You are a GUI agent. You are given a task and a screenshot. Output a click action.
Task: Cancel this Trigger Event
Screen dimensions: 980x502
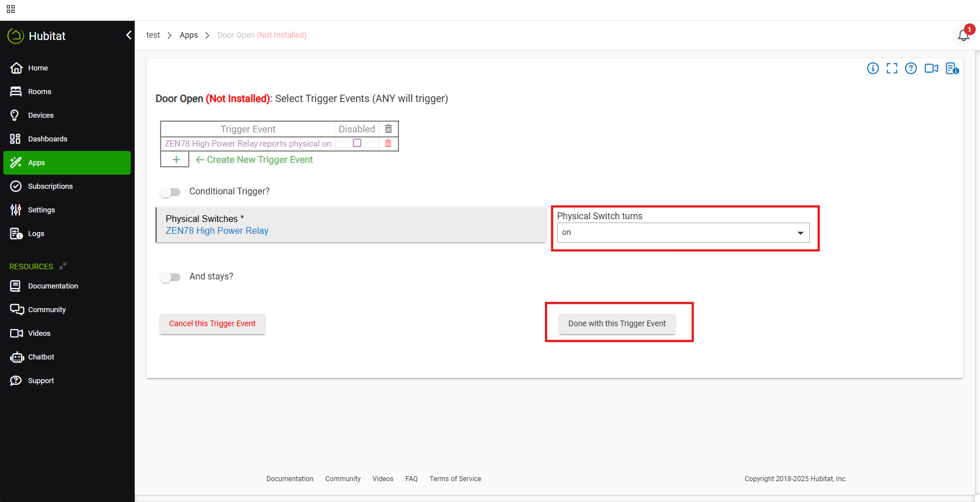click(x=212, y=324)
